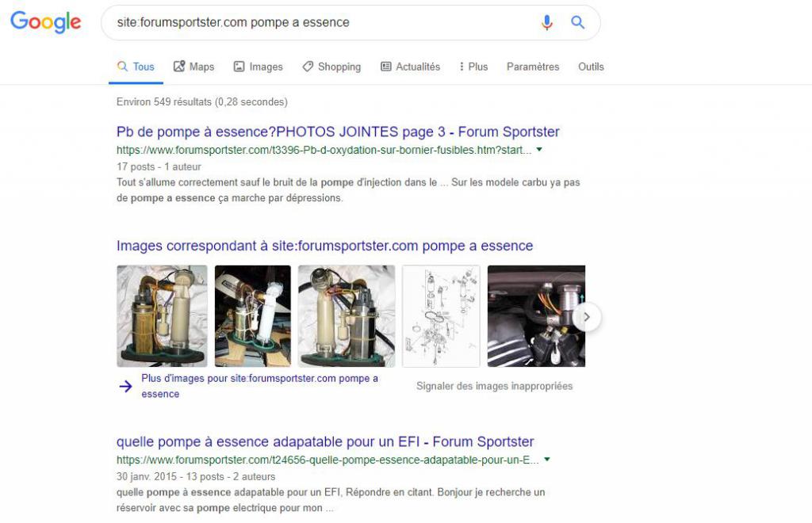Click the Google logo

(x=45, y=22)
